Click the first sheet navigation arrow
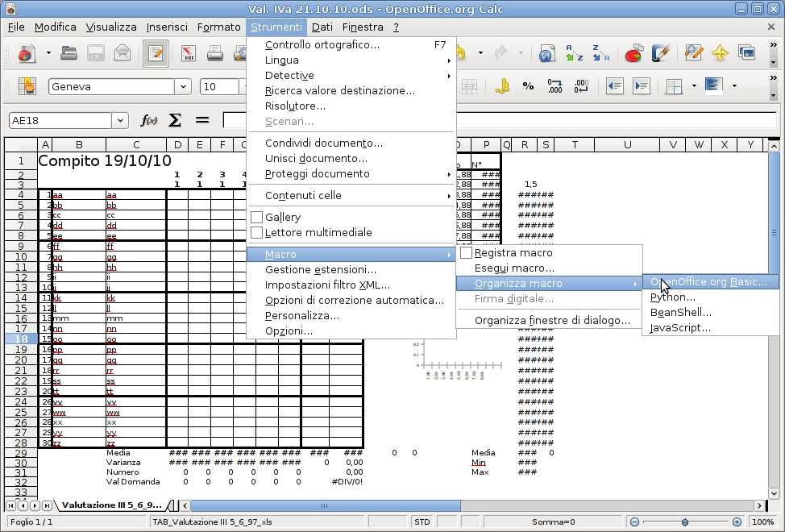Viewport: 785px width, 532px height. point(10,505)
